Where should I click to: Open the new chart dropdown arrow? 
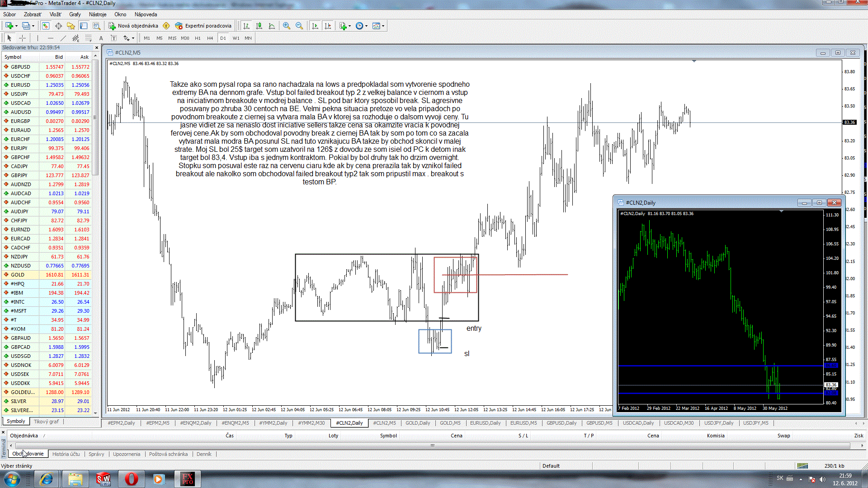point(17,26)
